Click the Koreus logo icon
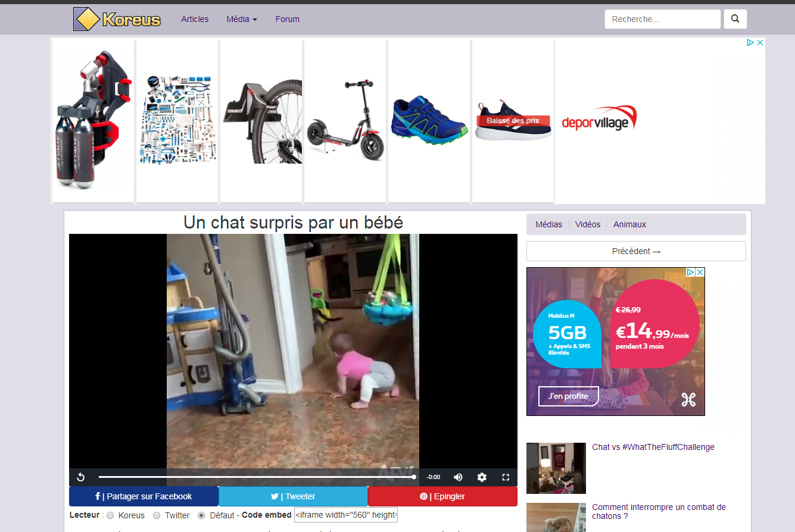Viewport: 795px width, 532px height. (86, 19)
